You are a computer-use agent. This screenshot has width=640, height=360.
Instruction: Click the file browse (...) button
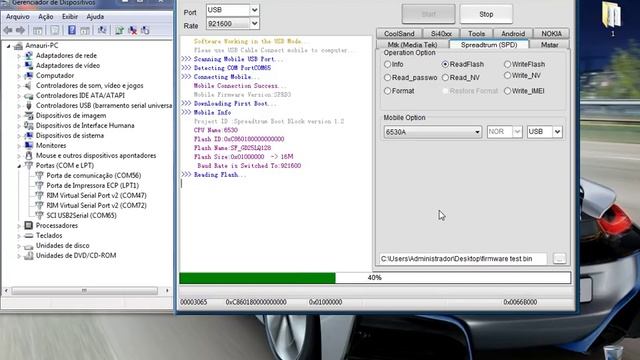(559, 258)
